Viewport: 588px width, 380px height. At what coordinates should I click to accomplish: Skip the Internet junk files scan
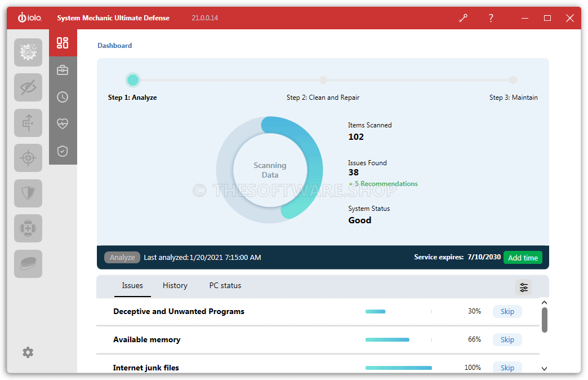507,368
